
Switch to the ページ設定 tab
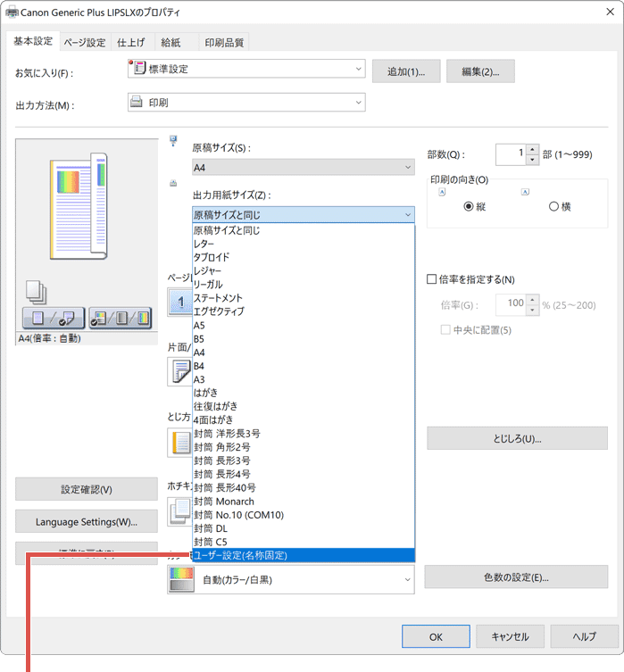click(x=85, y=43)
